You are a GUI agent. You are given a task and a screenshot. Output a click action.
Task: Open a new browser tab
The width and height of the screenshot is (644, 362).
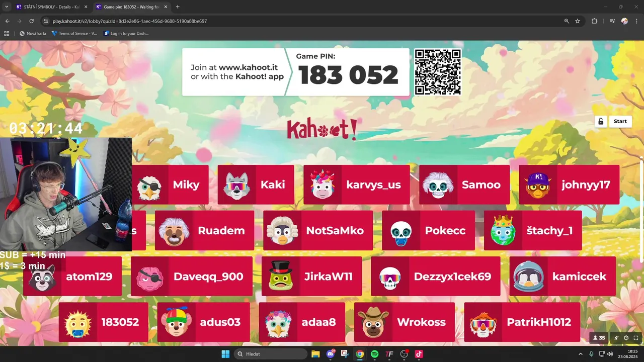pyautogui.click(x=178, y=7)
